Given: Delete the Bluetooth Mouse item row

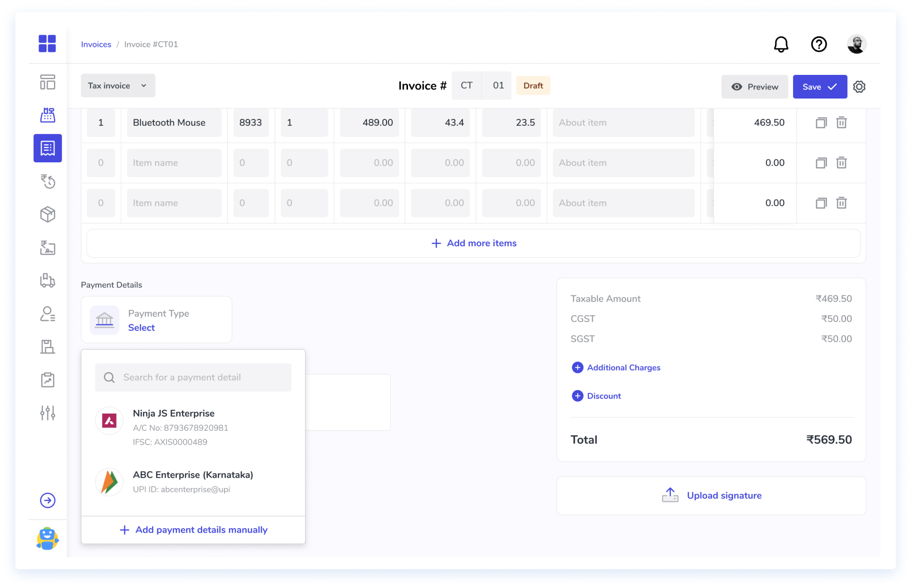Looking at the screenshot, I should pos(841,122).
